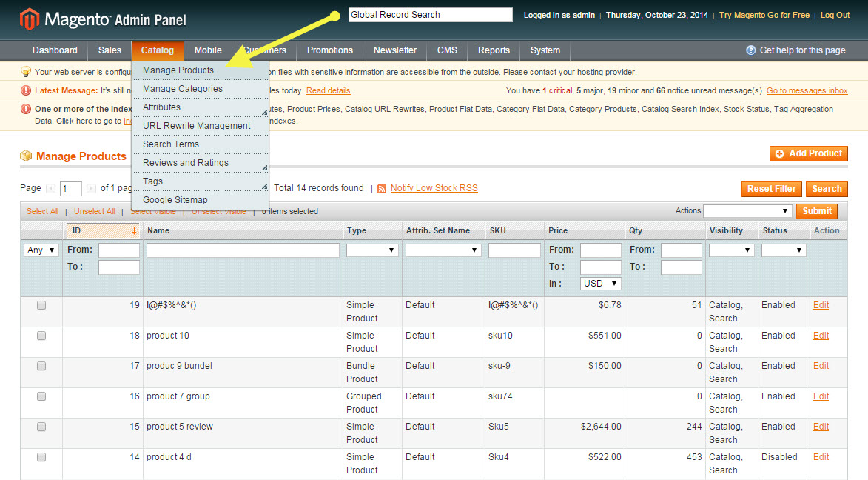The image size is (868, 480).
Task: Open the Promotions menu
Action: (330, 50)
